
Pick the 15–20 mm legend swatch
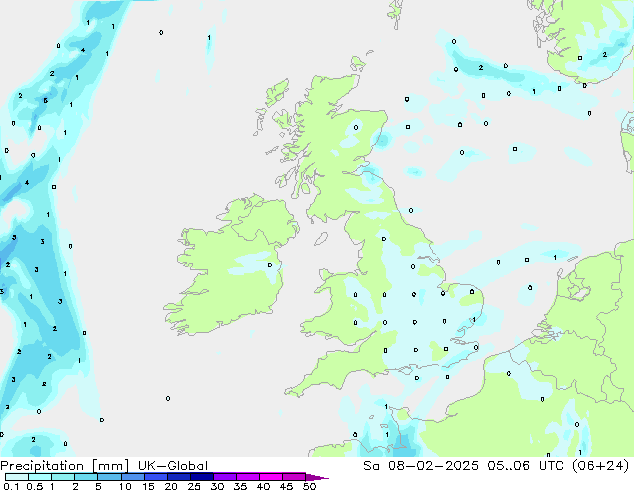[156, 477]
